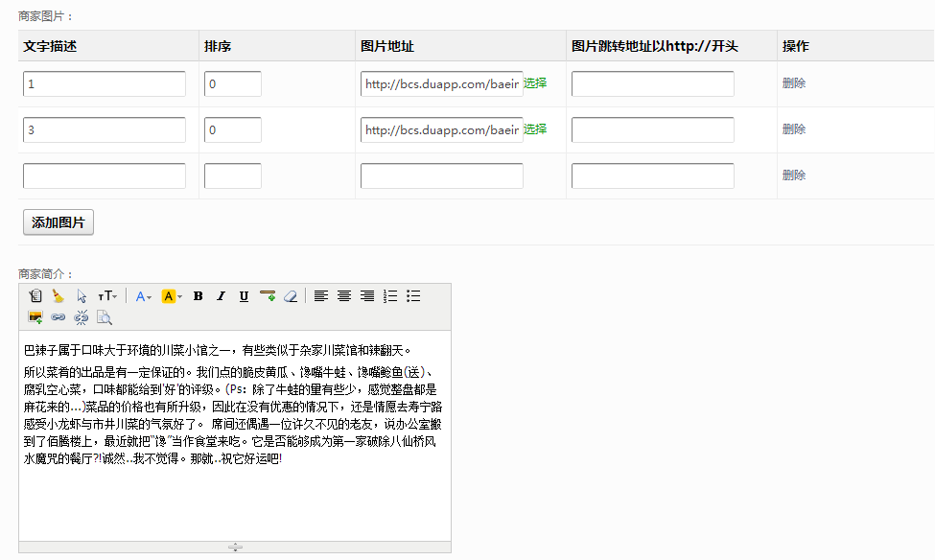Click the remove link icon

pos(82,316)
